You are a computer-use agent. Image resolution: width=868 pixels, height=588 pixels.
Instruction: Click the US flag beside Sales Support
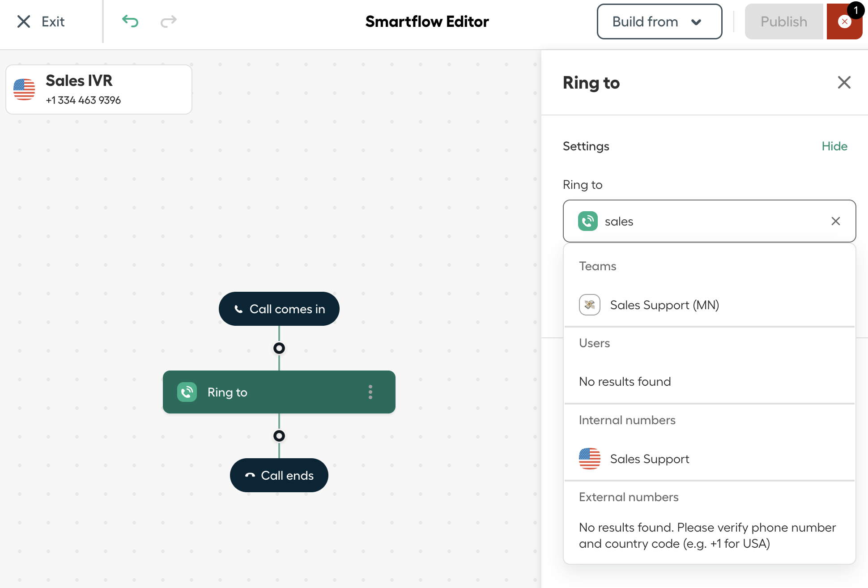point(590,459)
